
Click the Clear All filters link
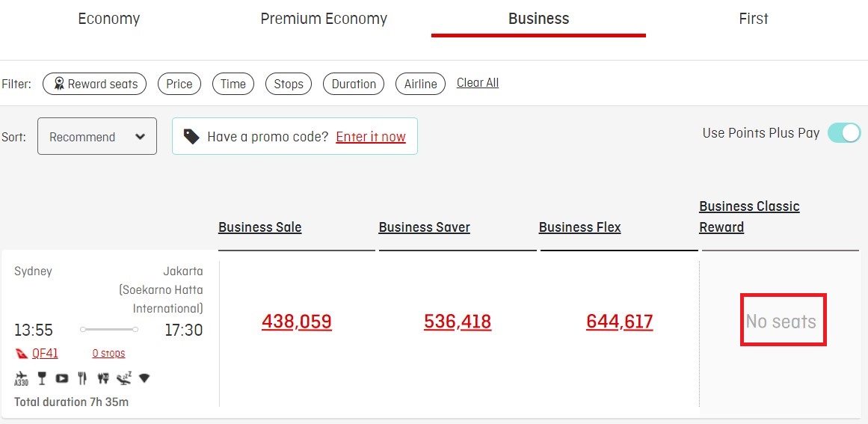(478, 82)
